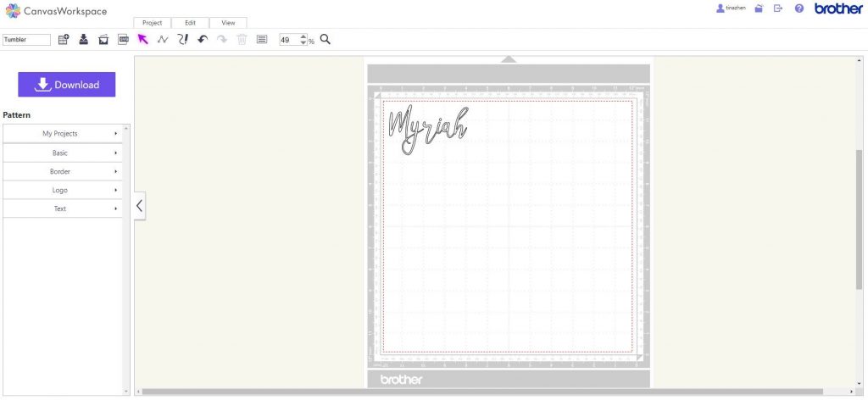This screenshot has height=400, width=868.
Task: Click the undo arrow icon
Action: pyautogui.click(x=203, y=40)
